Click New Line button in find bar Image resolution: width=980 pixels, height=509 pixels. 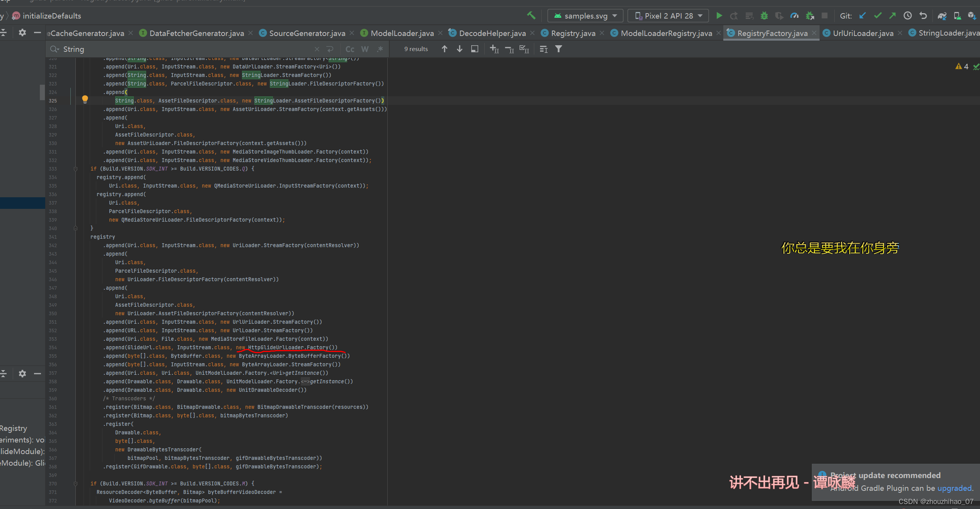pyautogui.click(x=330, y=49)
